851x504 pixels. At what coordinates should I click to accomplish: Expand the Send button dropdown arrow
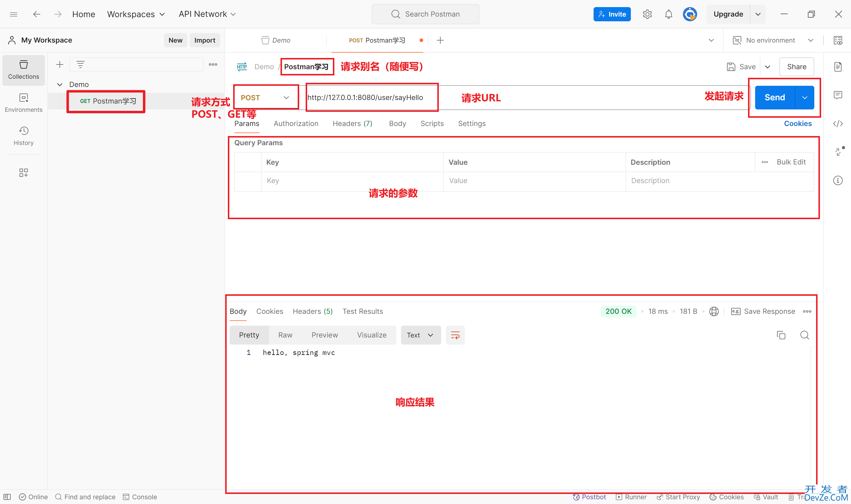point(805,98)
